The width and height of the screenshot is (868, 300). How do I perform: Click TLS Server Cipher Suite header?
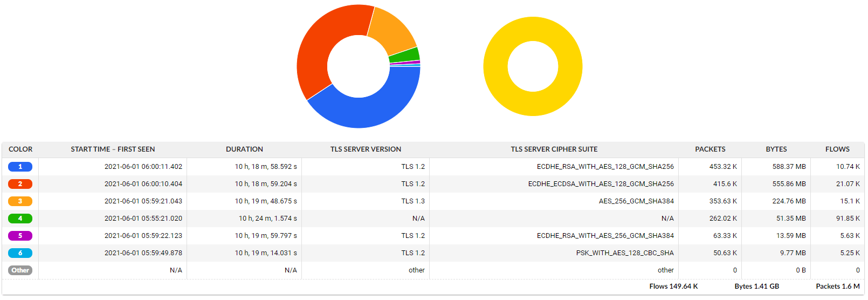pyautogui.click(x=554, y=149)
